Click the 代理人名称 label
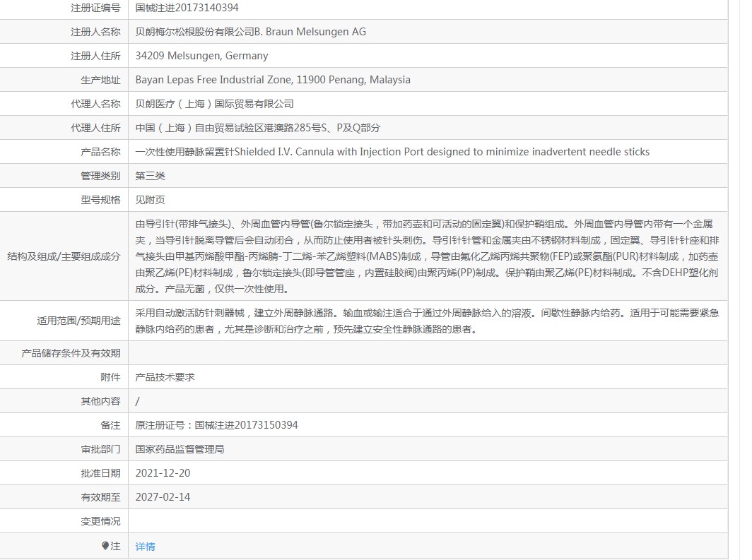This screenshot has width=752, height=560. point(95,104)
